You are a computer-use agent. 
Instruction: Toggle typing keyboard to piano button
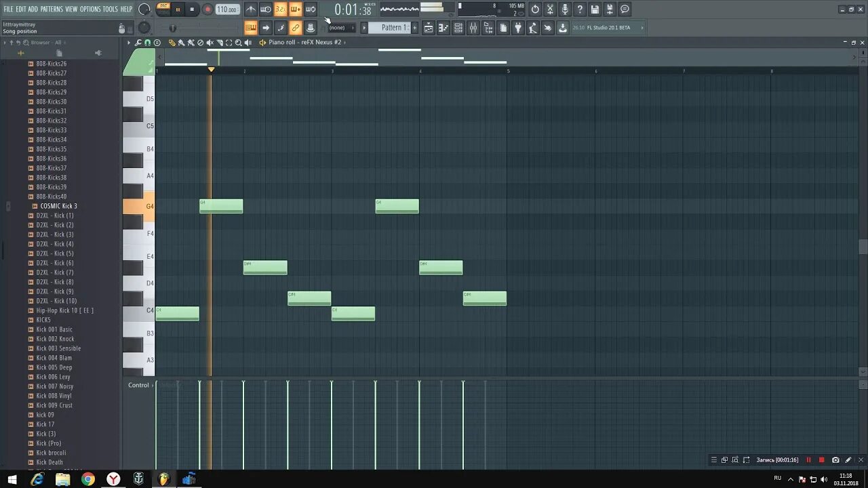(251, 28)
